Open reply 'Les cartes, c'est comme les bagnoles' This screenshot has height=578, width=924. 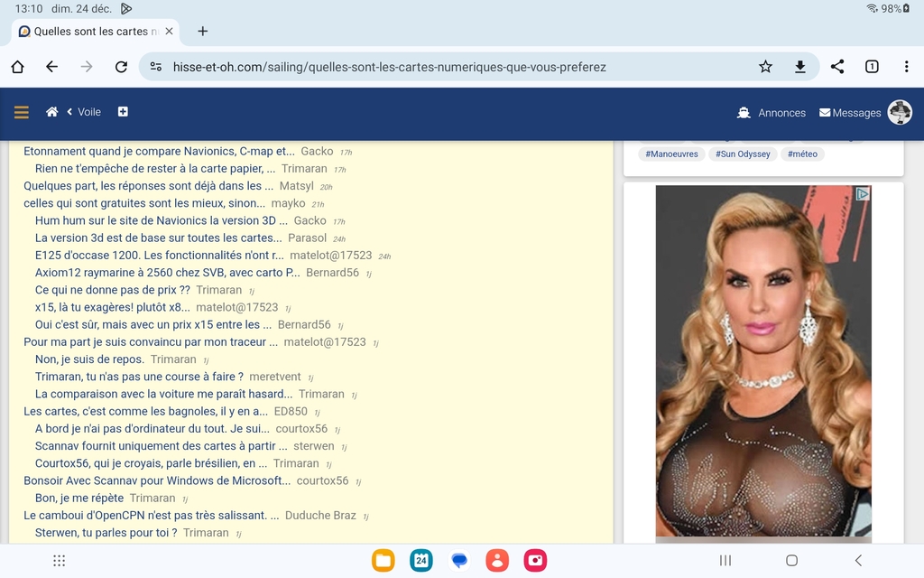(145, 411)
